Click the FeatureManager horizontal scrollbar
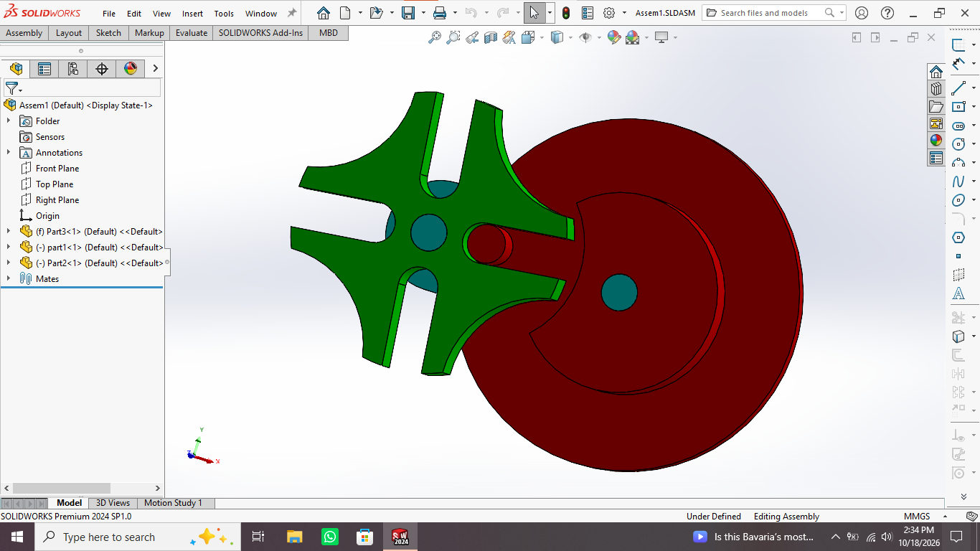The image size is (980, 551). pyautogui.click(x=61, y=488)
